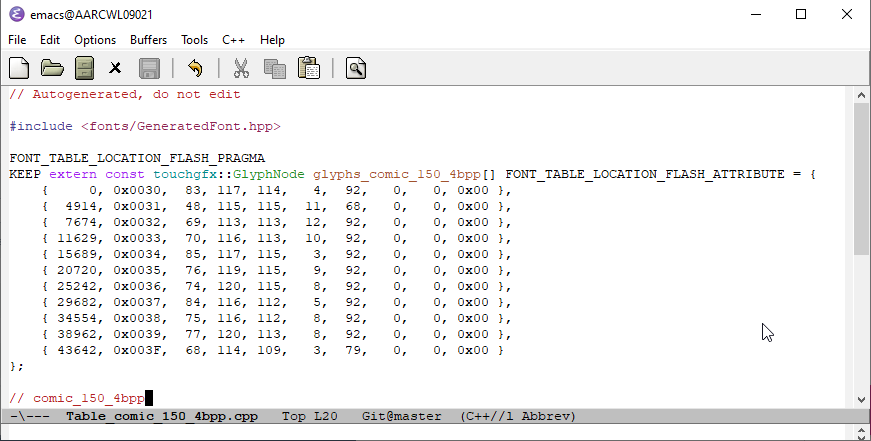Click the value 34554 in the table
This screenshot has height=441, width=871.
coord(77,318)
